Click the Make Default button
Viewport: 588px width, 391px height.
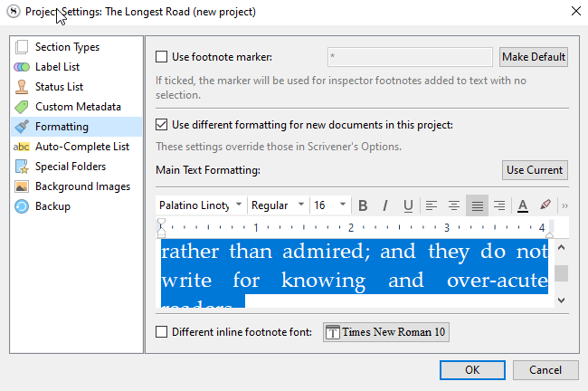(534, 57)
